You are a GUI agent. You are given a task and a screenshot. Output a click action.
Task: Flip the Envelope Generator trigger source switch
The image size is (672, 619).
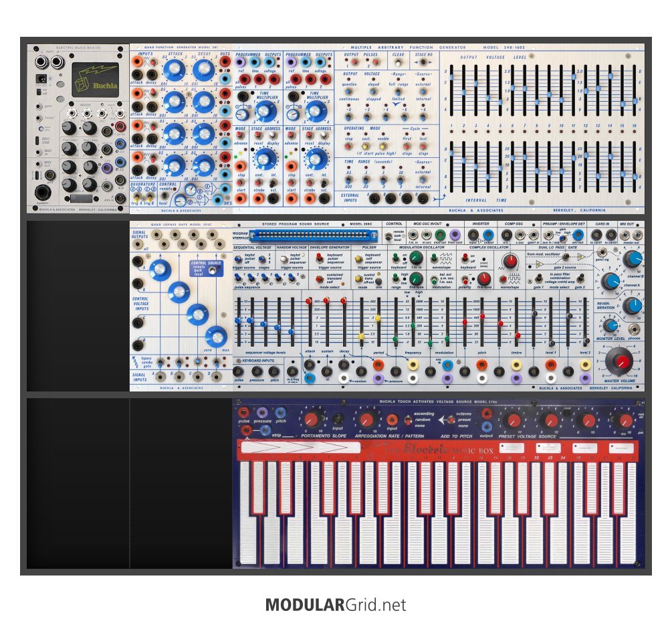pyautogui.click(x=320, y=258)
